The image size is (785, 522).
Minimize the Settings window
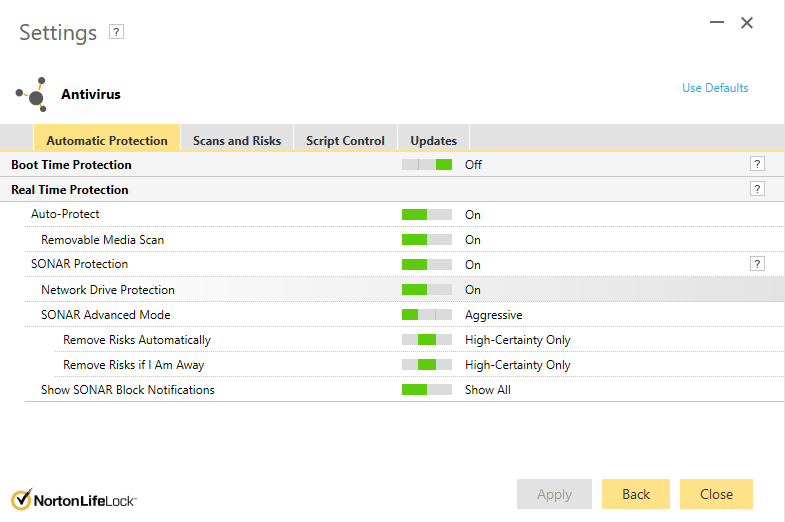tap(716, 22)
